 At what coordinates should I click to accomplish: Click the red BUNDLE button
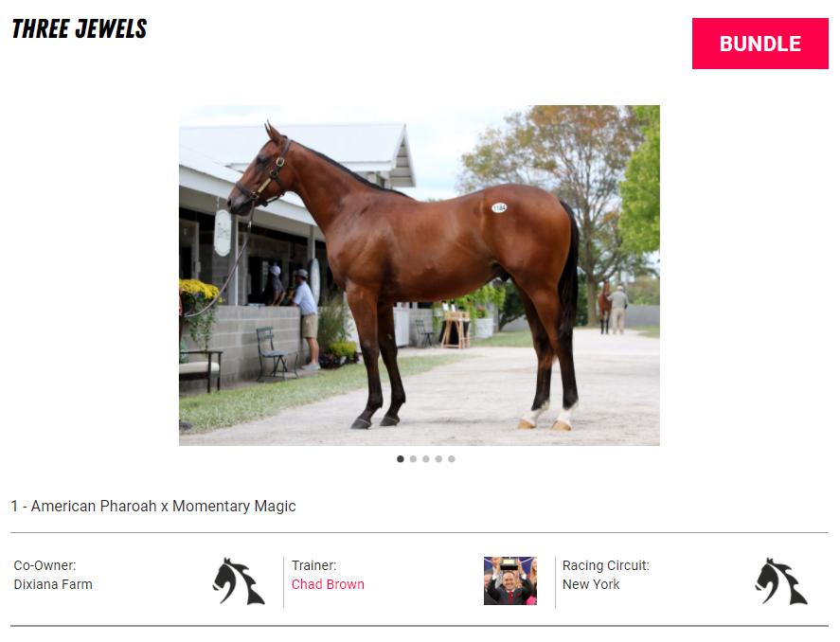[x=760, y=44]
